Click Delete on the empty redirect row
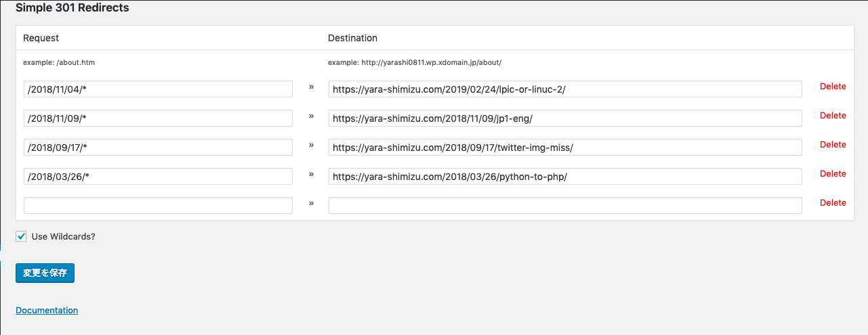The width and height of the screenshot is (868, 335). [x=833, y=203]
